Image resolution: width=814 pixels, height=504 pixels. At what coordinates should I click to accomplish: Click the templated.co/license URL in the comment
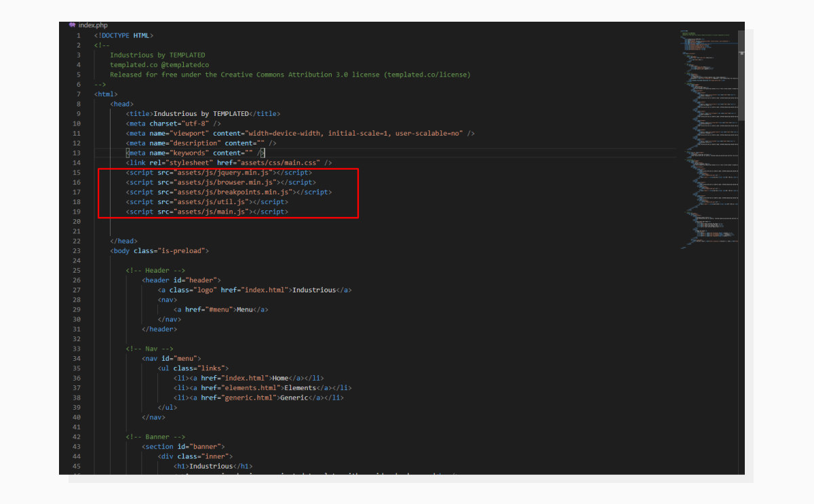coord(427,74)
